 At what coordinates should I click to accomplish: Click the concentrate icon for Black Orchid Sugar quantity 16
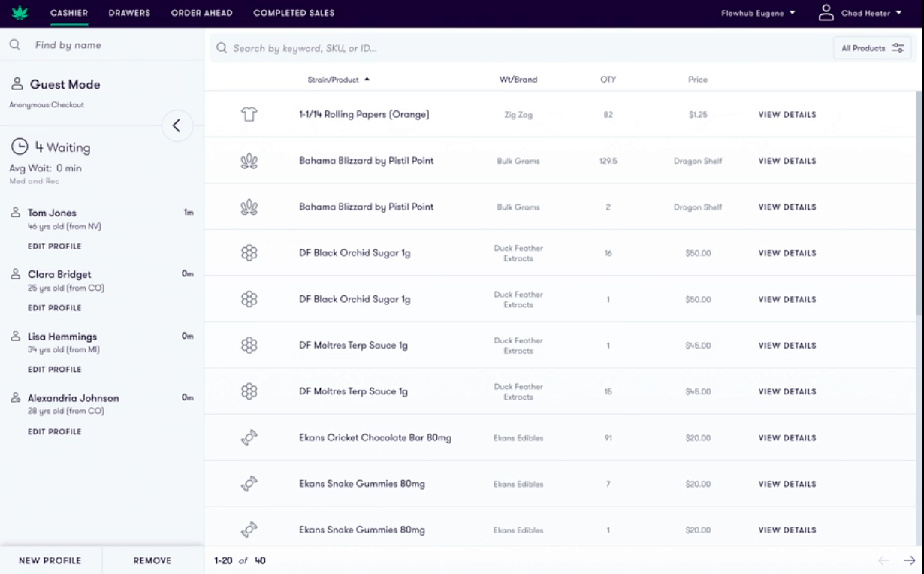249,253
